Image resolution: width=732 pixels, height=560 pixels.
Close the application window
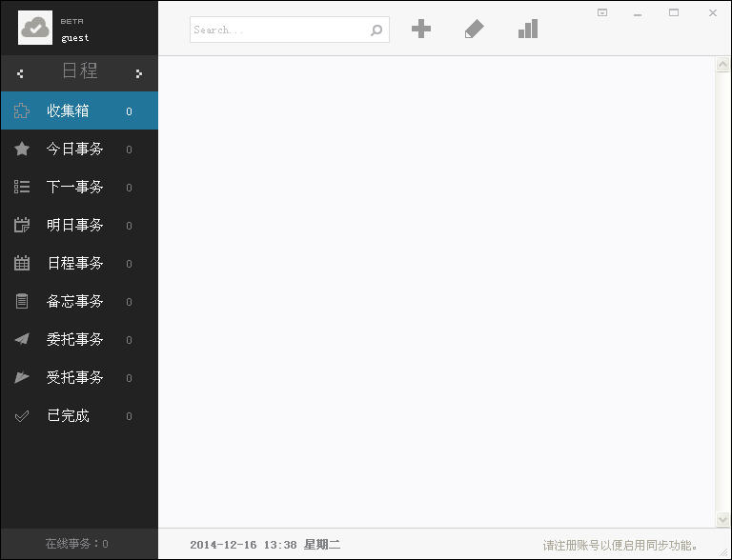713,13
